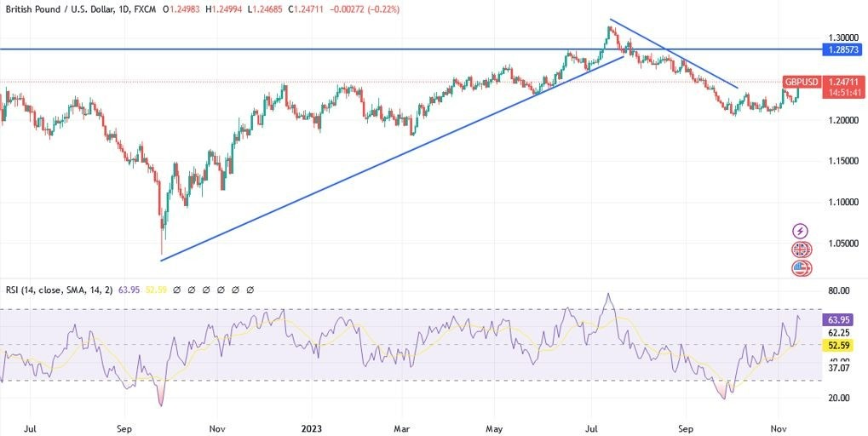Open the RSI (14, close, SMA, 14, 2) legend
The height and width of the screenshot is (436, 868).
(60, 290)
